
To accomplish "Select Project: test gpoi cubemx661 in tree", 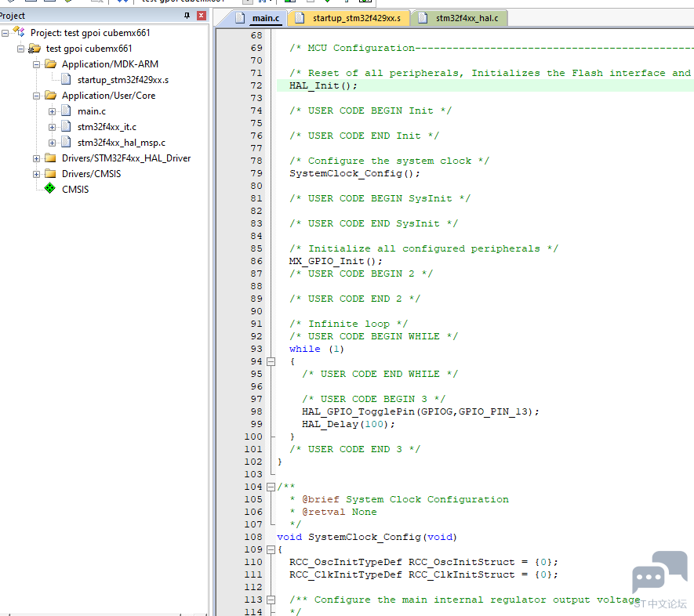I will coord(90,33).
